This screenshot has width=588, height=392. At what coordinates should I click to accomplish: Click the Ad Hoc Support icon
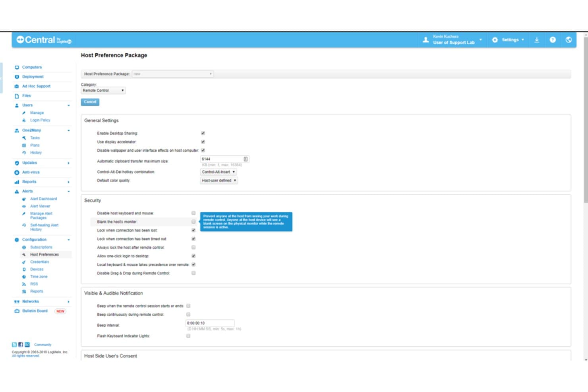click(17, 87)
